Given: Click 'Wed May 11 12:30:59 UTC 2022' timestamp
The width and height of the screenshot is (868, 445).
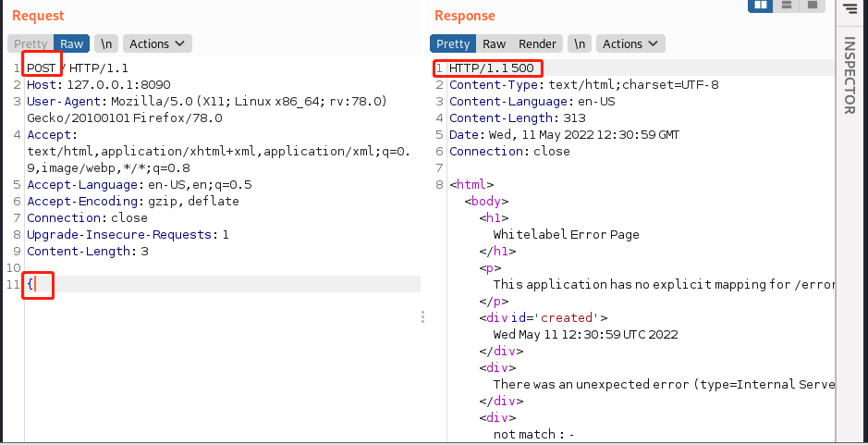Looking at the screenshot, I should pos(586,334).
